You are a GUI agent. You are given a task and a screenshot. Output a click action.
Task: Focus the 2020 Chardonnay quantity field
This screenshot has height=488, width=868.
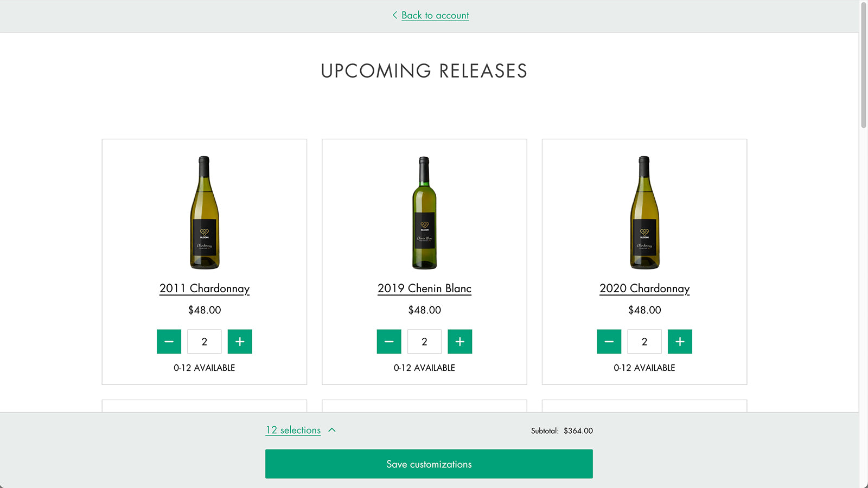[644, 342]
